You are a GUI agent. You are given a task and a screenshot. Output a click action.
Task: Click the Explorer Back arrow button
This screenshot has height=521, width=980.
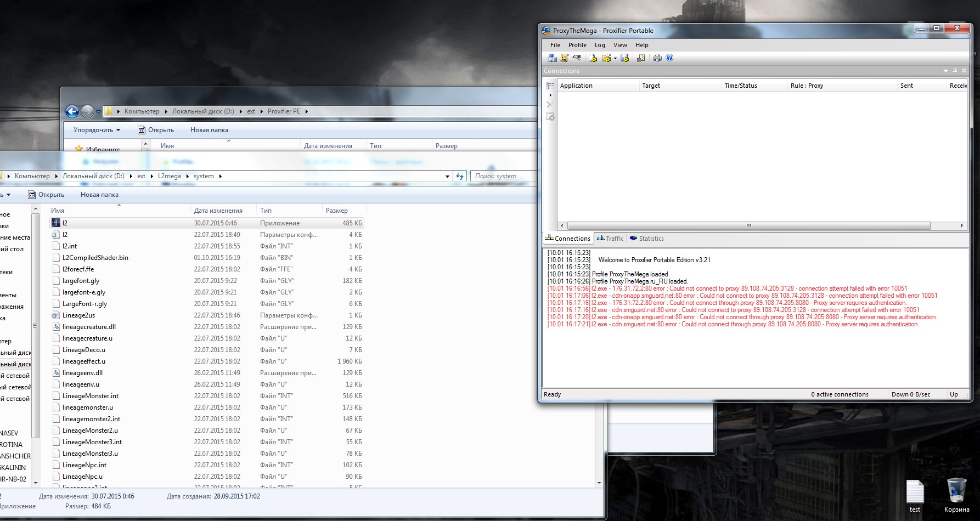(x=72, y=111)
